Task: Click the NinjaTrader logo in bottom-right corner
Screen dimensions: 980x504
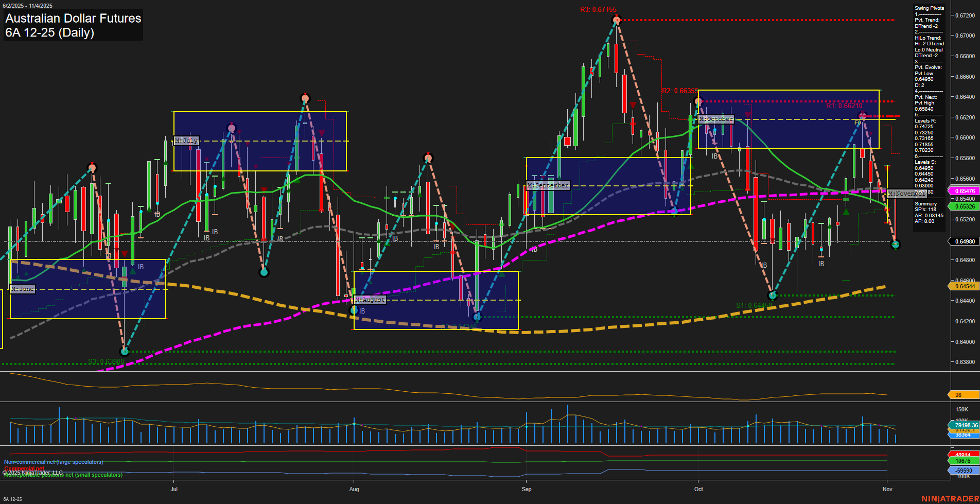Action: 950,498
